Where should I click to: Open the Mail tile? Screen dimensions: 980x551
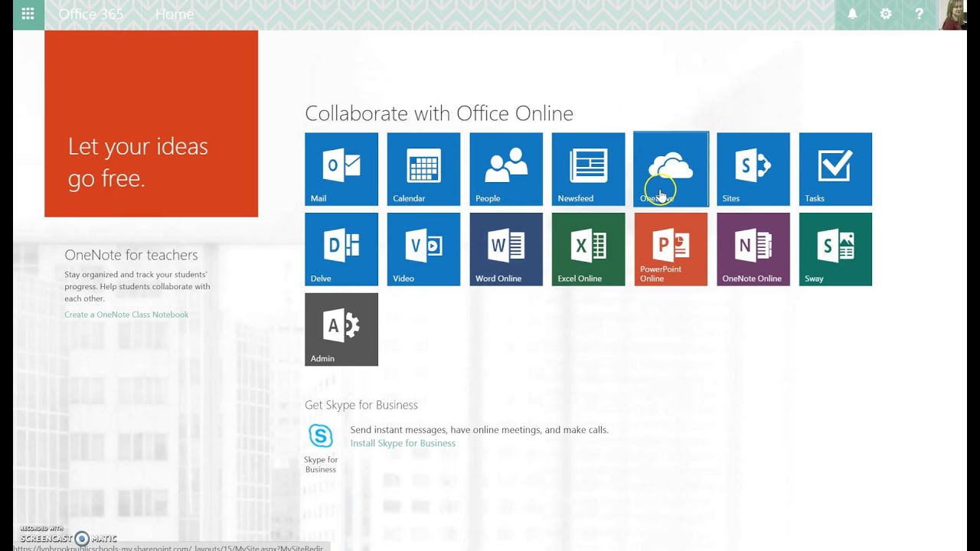coord(341,169)
